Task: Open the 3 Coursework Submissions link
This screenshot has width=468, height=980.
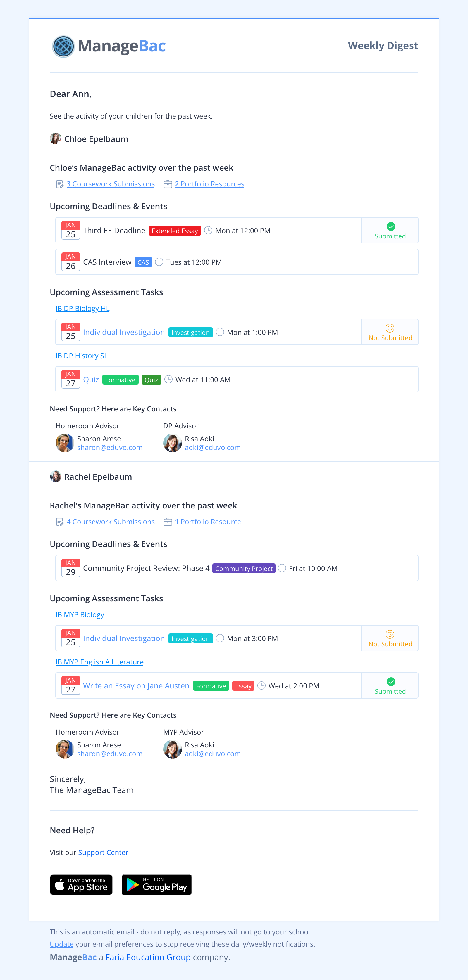Action: click(x=111, y=184)
